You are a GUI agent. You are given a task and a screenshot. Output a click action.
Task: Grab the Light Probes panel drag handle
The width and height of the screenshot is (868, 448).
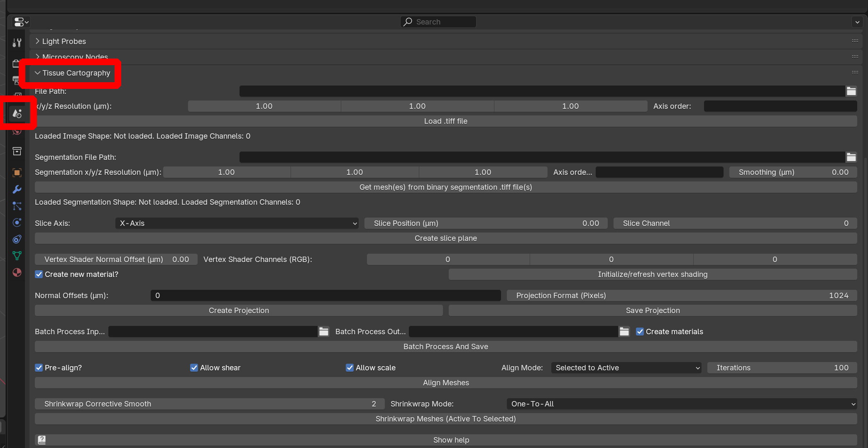click(x=855, y=41)
